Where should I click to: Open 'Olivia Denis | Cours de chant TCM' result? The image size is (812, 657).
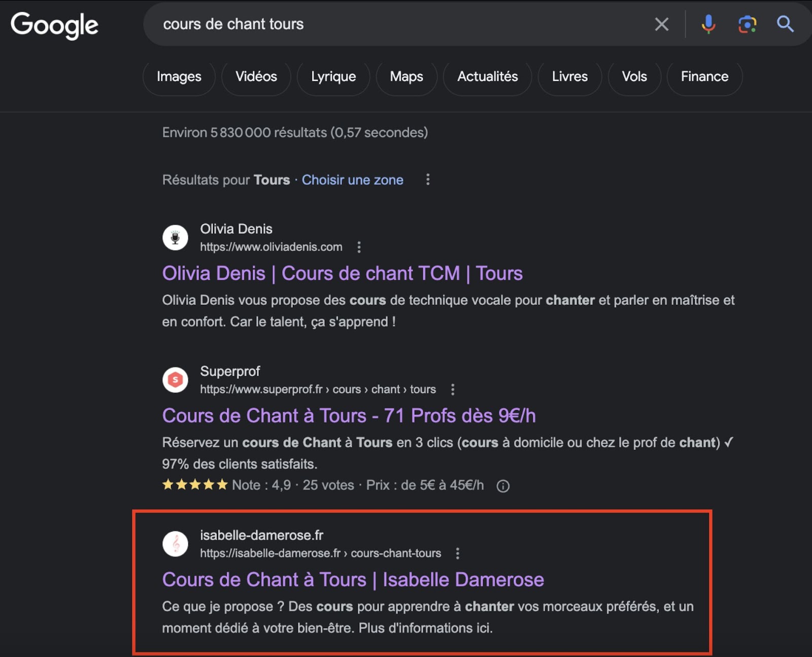click(x=343, y=273)
